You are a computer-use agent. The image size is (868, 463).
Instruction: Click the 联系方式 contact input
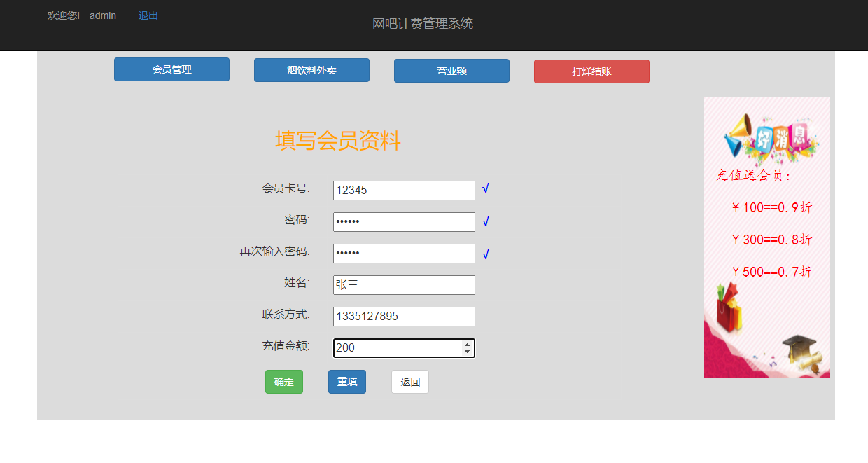(404, 316)
